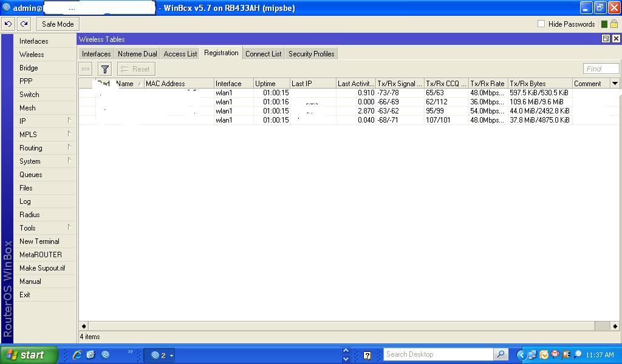Select row with signal -68/-71

(349, 120)
